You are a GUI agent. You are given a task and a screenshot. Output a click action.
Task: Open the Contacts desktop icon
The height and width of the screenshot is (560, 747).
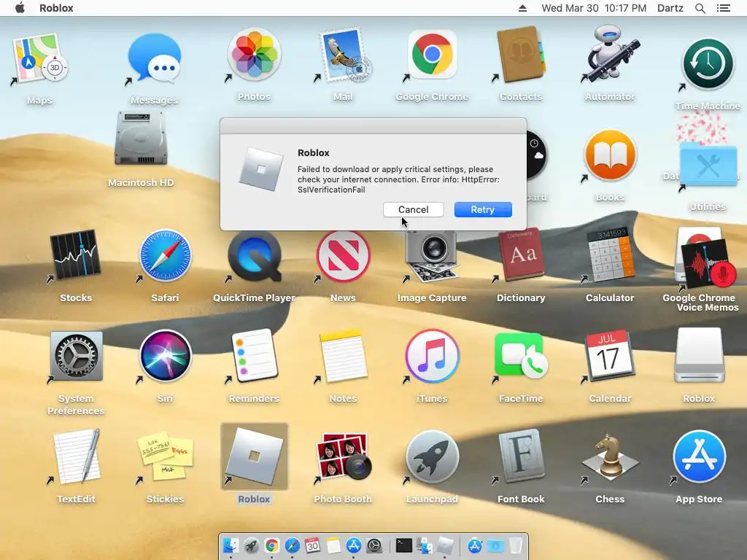coord(521,55)
